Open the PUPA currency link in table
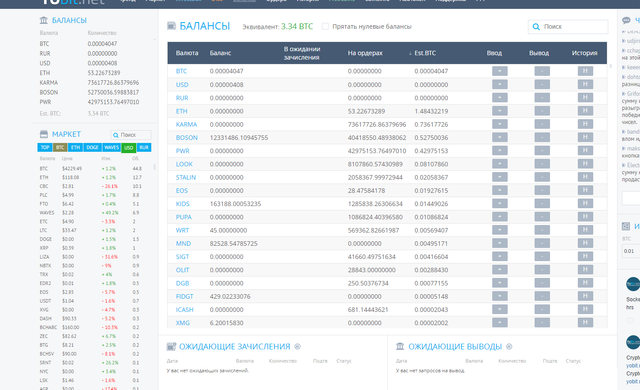The width and height of the screenshot is (640, 390). pyautogui.click(x=184, y=217)
